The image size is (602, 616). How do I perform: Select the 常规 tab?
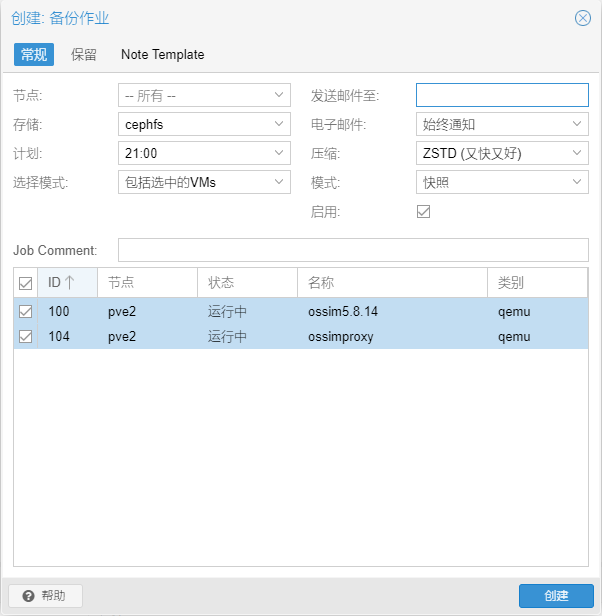(x=34, y=55)
